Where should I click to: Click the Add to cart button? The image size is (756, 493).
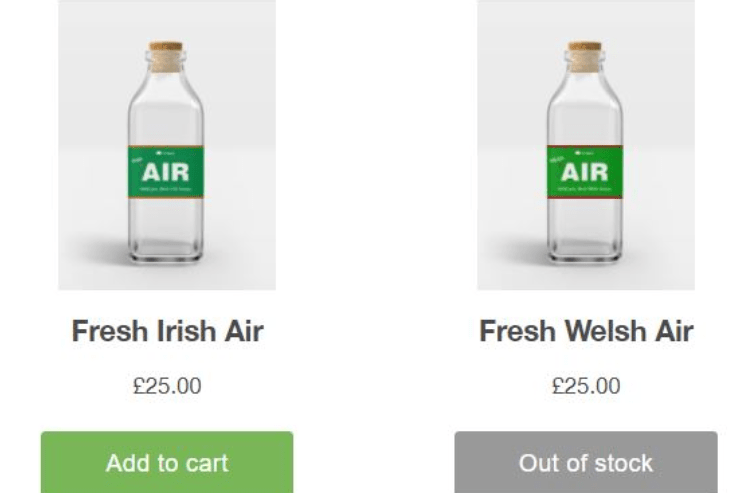pyautogui.click(x=167, y=462)
